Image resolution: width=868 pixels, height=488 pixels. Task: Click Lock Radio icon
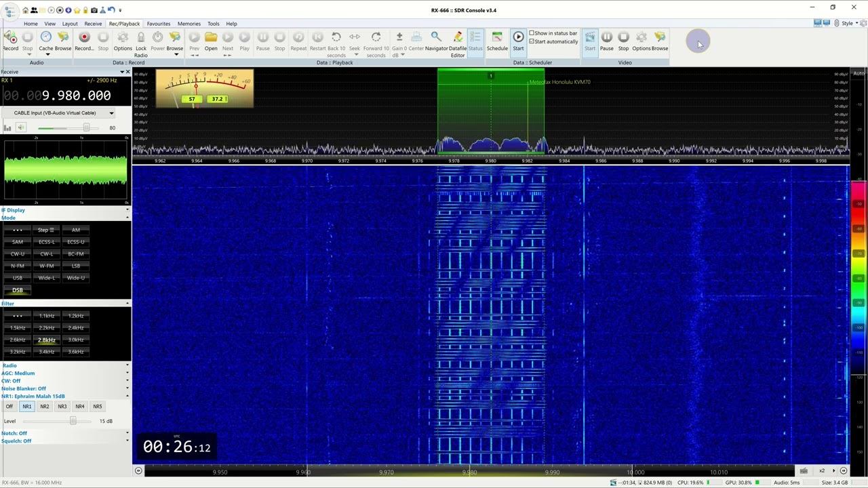pyautogui.click(x=141, y=43)
